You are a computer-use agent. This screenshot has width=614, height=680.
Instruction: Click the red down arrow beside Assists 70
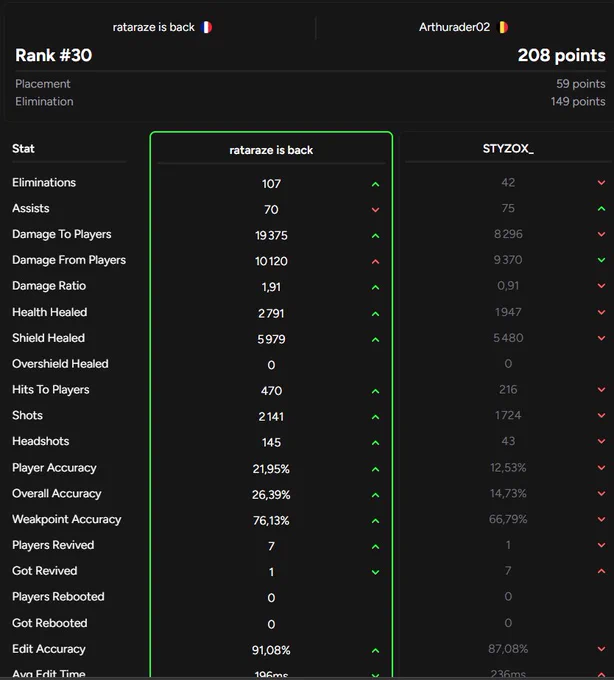[376, 210]
